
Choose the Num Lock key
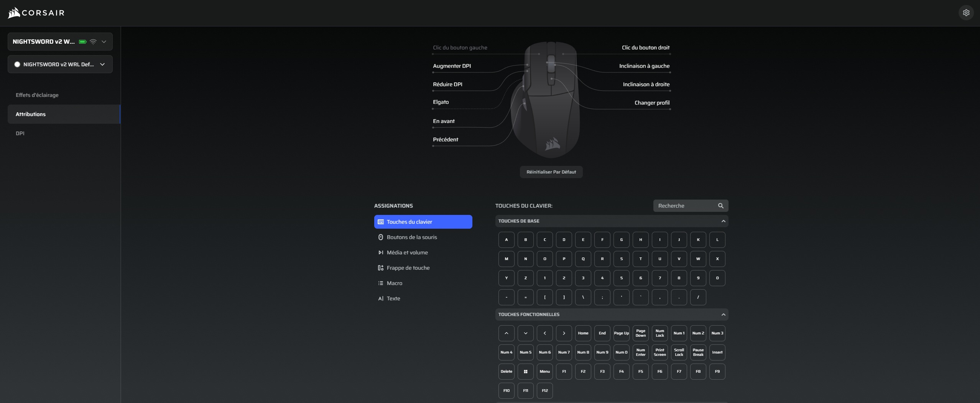click(660, 333)
